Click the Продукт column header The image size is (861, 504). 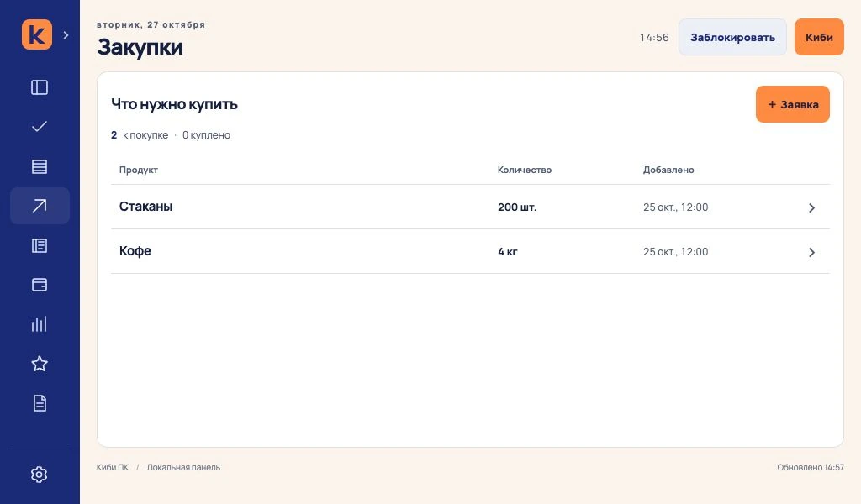[x=139, y=170]
